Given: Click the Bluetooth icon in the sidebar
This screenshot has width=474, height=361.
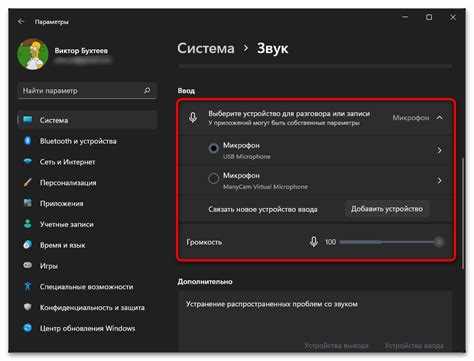Looking at the screenshot, I should tap(28, 141).
